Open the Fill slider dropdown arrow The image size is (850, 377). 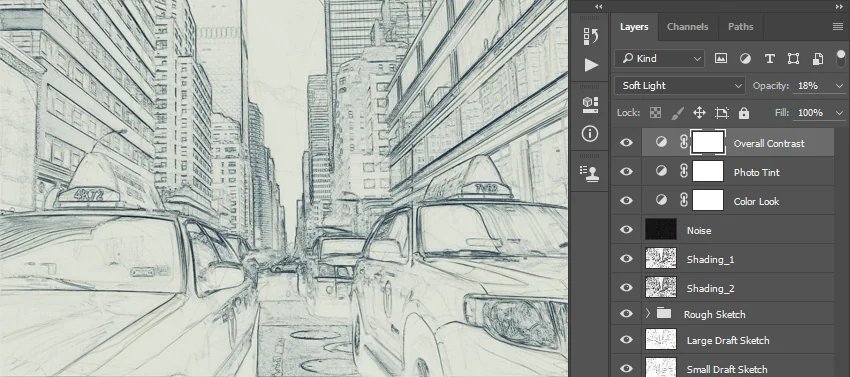point(840,113)
